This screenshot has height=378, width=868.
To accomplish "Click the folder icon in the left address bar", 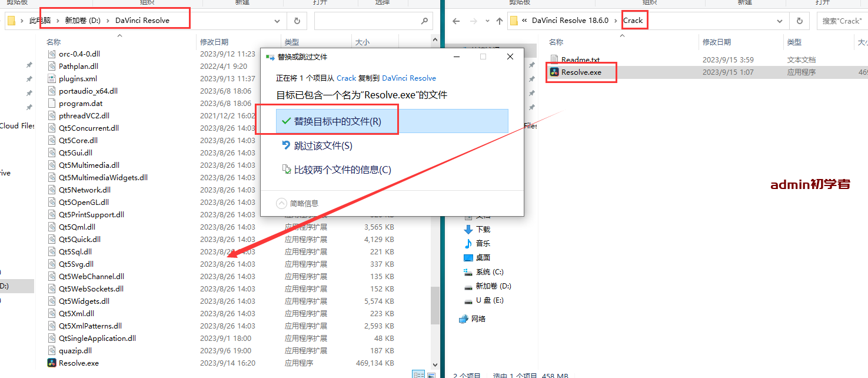I will coord(11,21).
